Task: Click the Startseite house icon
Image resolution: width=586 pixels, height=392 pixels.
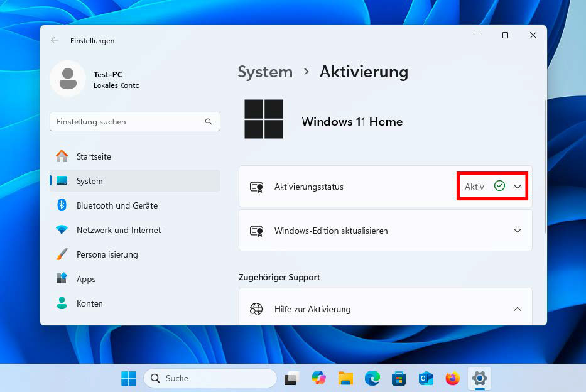Action: pyautogui.click(x=62, y=156)
